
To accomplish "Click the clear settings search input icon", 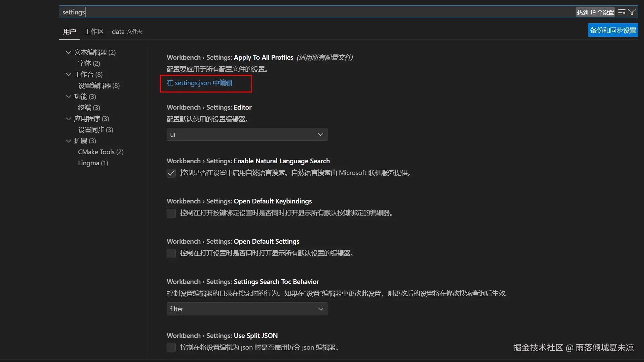I will tap(622, 12).
